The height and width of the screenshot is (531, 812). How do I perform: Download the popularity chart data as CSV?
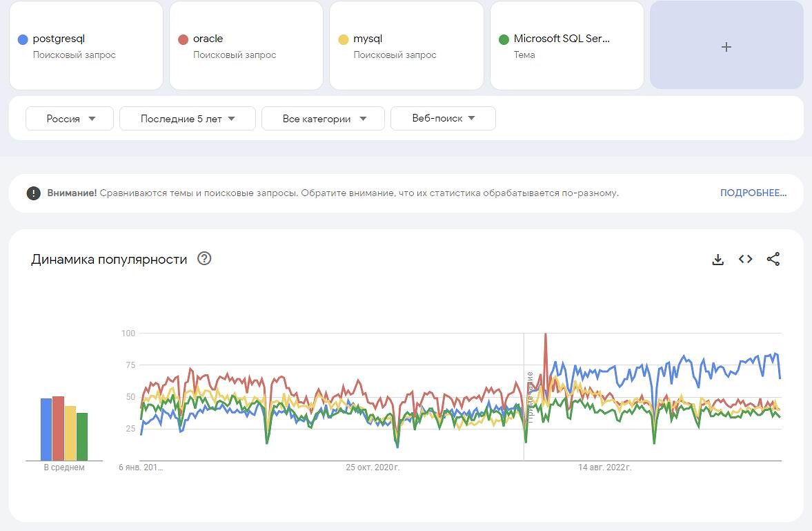(717, 260)
